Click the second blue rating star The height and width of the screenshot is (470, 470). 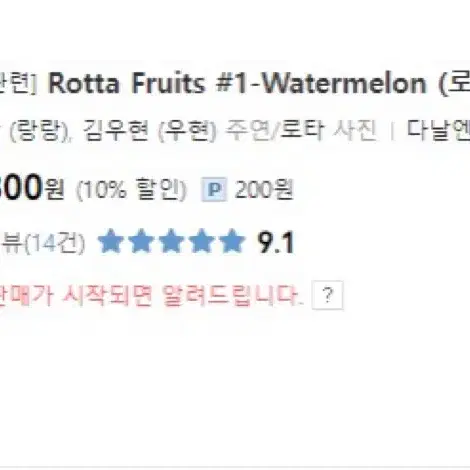click(x=141, y=241)
